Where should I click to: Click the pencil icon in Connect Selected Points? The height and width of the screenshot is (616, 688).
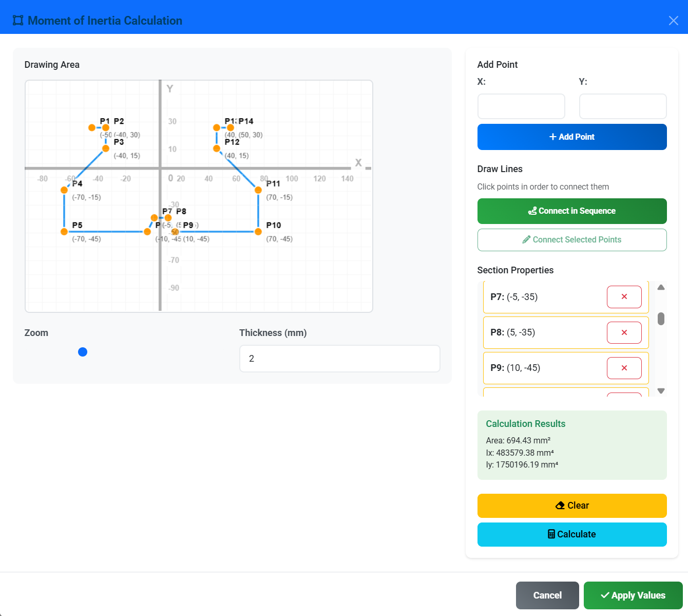pyautogui.click(x=526, y=239)
